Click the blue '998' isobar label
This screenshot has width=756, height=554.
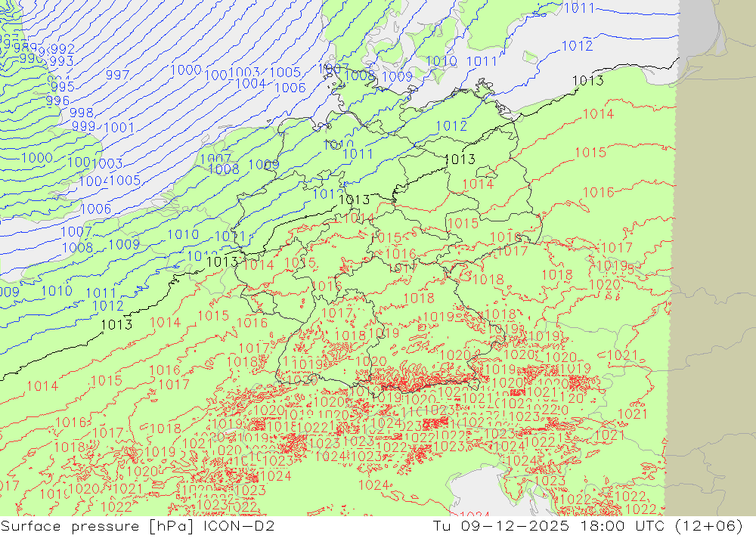pyautogui.click(x=82, y=113)
